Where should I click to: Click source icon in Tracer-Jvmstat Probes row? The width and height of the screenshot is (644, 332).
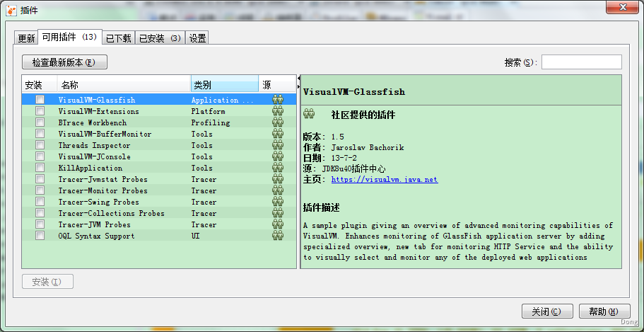pyautogui.click(x=278, y=179)
